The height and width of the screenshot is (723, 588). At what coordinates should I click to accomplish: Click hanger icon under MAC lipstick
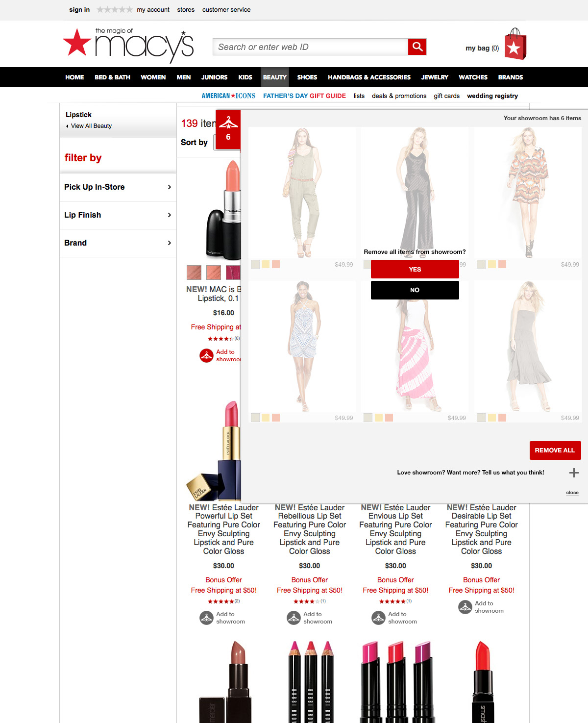point(206,355)
